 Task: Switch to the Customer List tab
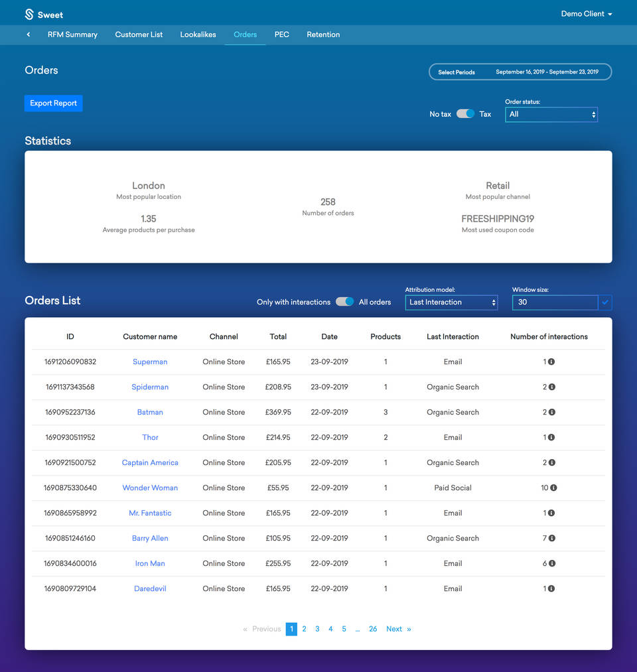tap(139, 34)
